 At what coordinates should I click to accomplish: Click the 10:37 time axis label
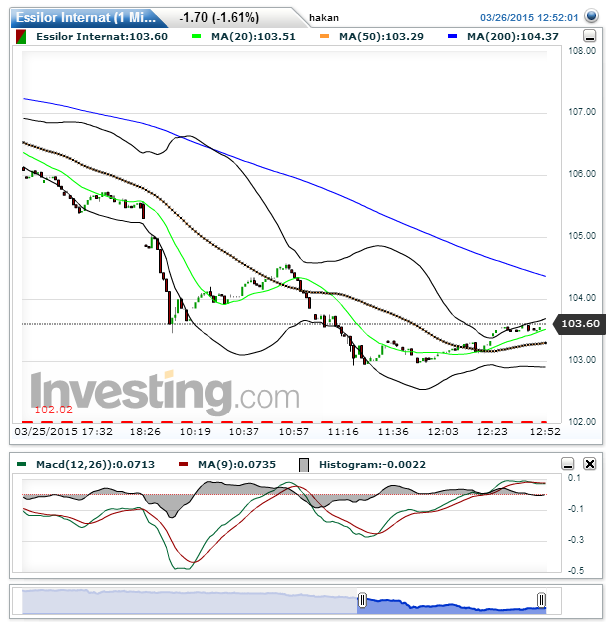(x=244, y=432)
